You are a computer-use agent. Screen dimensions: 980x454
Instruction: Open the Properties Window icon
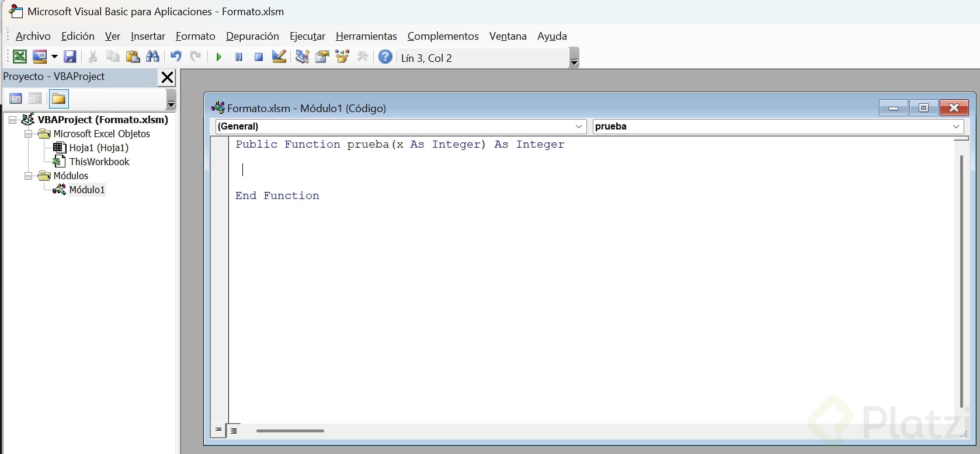pos(322,57)
